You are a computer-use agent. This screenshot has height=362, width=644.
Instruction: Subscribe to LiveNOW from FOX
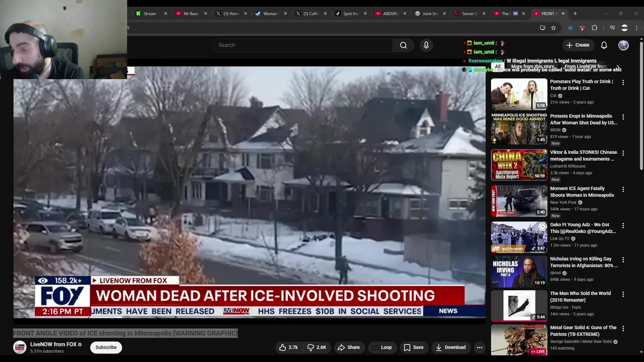coord(106,347)
